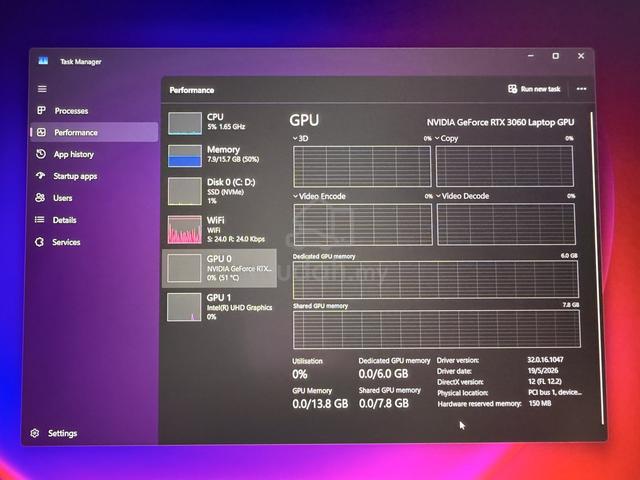The height and width of the screenshot is (480, 640).
Task: Open the hamburger navigation menu
Action: click(42, 89)
